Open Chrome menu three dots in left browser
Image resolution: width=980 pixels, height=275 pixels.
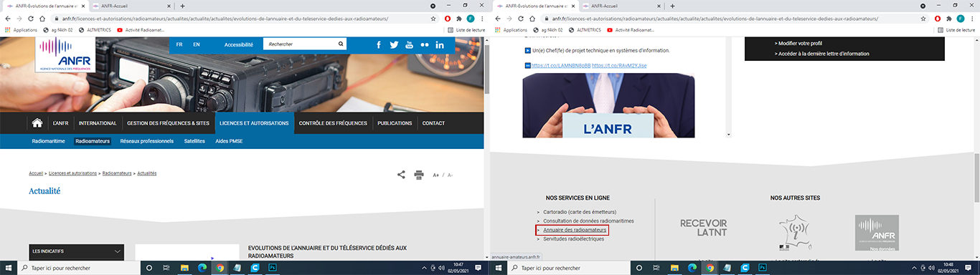[x=481, y=19]
